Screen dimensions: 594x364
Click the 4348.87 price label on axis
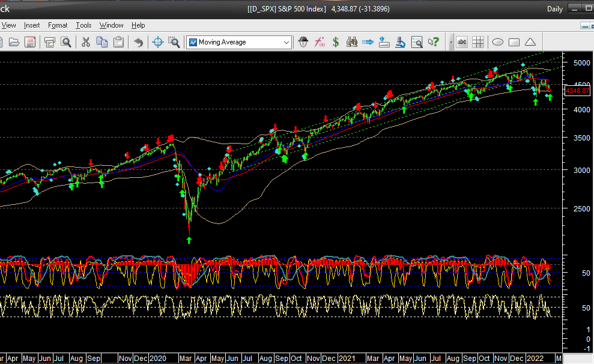click(x=577, y=91)
